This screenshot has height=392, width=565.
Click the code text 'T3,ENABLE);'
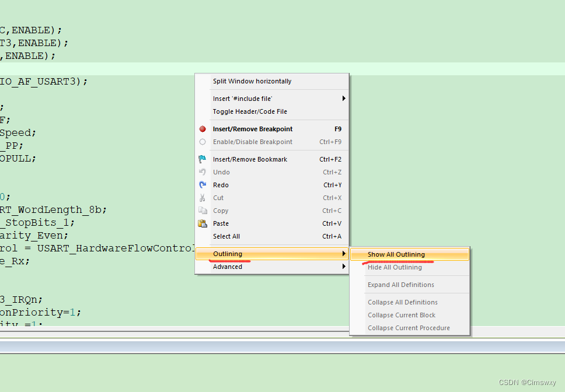[34, 43]
